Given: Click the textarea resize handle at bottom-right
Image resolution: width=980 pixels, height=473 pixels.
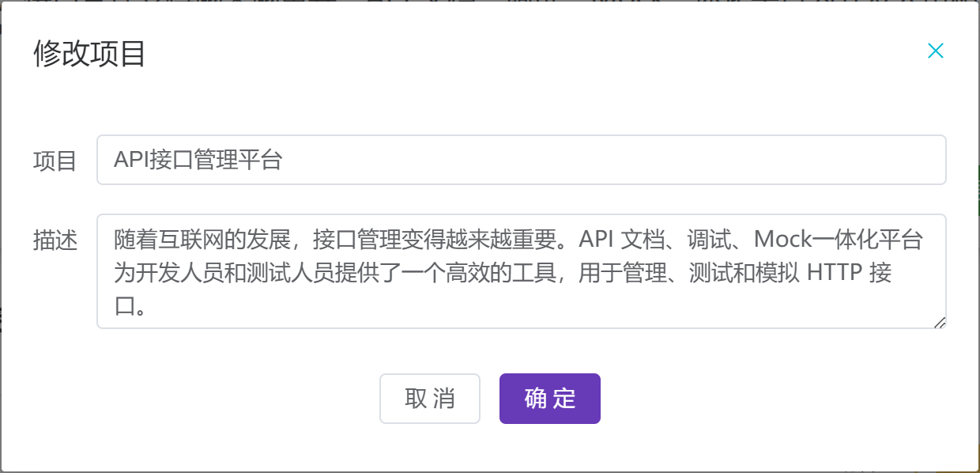Looking at the screenshot, I should coord(941,321).
